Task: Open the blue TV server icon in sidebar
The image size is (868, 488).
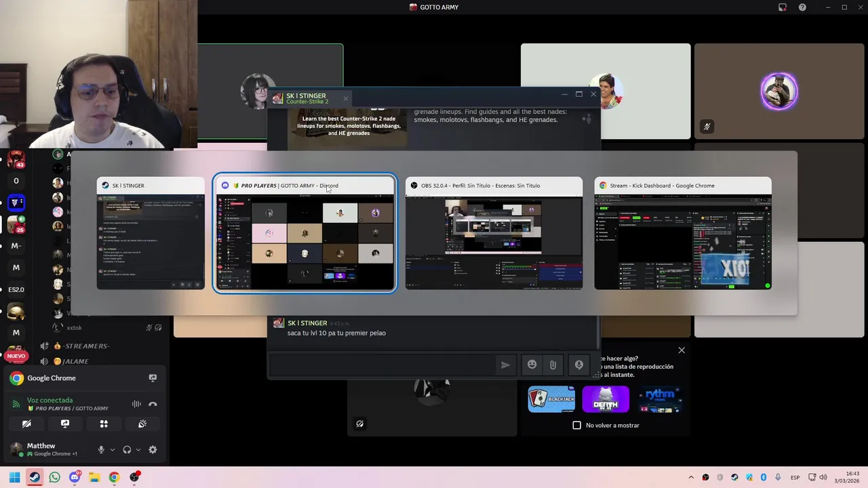Action: (x=16, y=203)
